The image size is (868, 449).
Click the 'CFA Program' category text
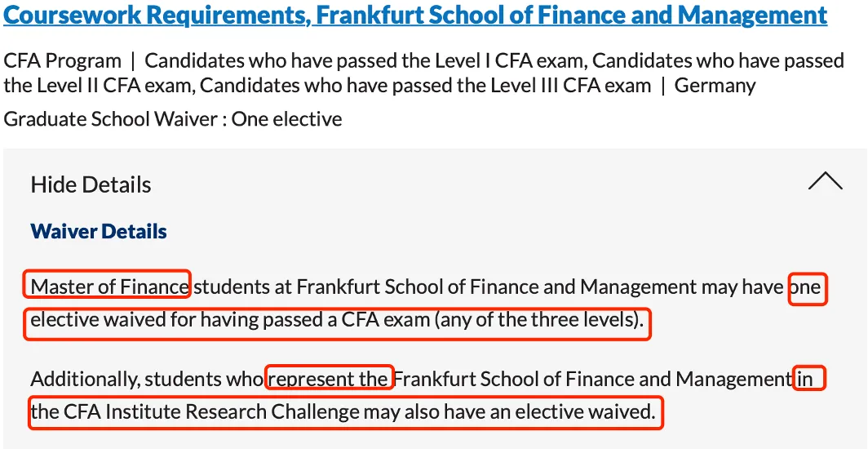pos(62,61)
